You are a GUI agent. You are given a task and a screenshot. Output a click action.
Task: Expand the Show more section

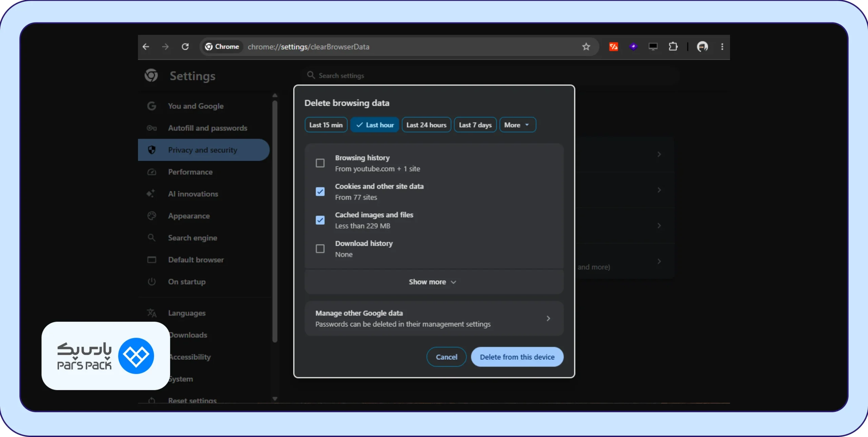click(434, 282)
